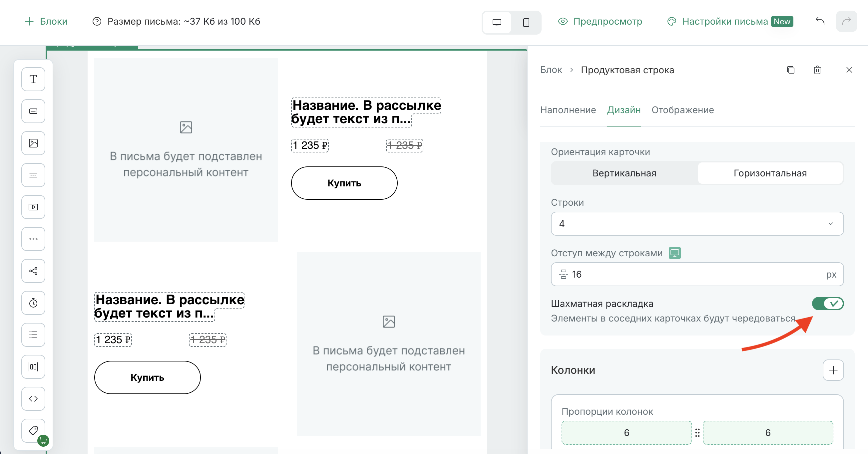The height and width of the screenshot is (454, 868).
Task: Go to Блок breadcrumb level
Action: tap(551, 70)
